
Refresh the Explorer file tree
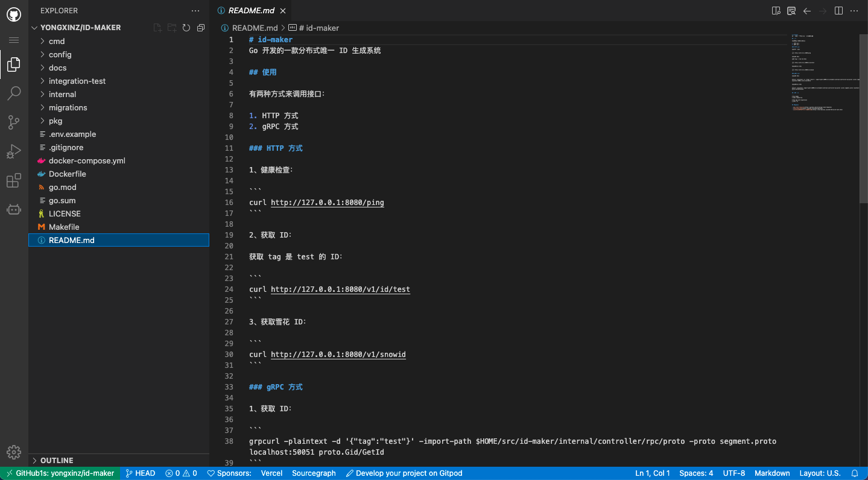click(186, 28)
